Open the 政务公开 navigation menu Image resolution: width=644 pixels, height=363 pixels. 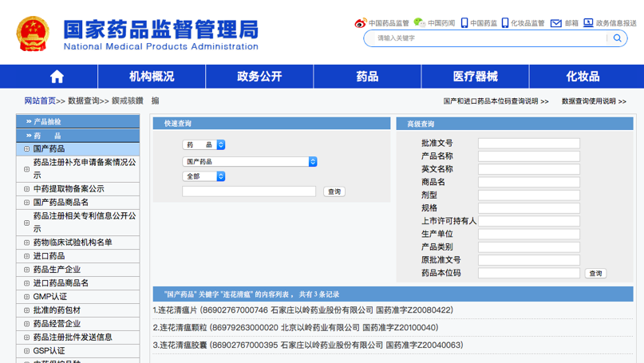[259, 77]
